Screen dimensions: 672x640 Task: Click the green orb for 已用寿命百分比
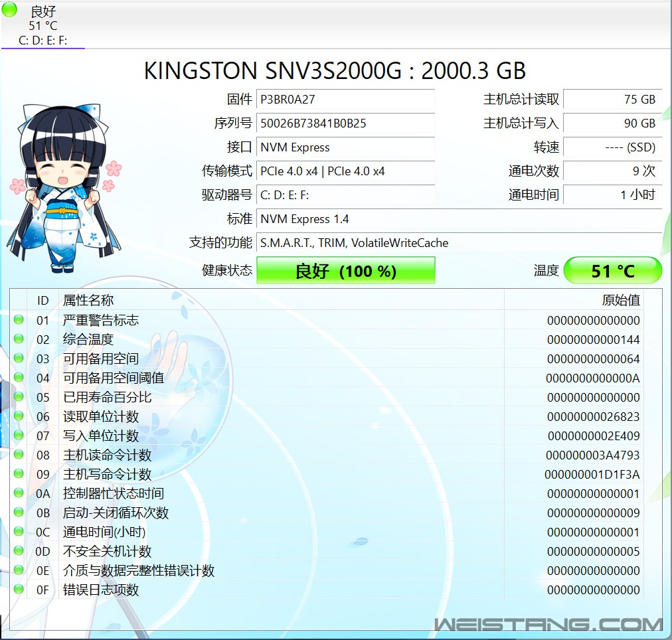[19, 397]
